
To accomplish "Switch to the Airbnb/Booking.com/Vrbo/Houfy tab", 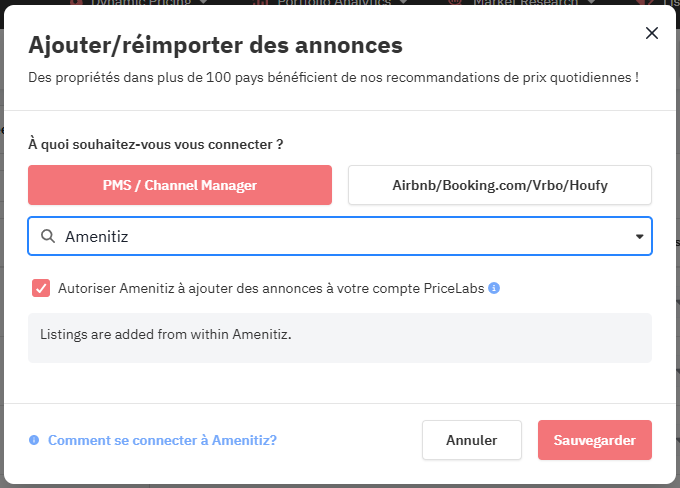I will point(500,185).
